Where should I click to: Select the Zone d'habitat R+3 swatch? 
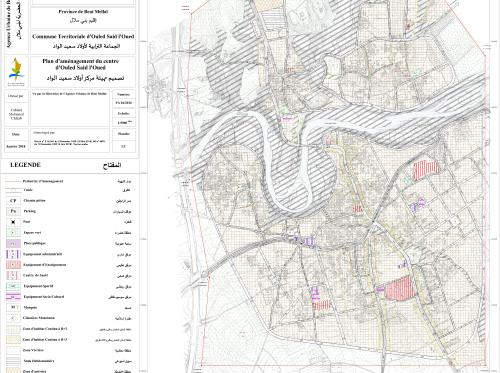tap(13, 339)
